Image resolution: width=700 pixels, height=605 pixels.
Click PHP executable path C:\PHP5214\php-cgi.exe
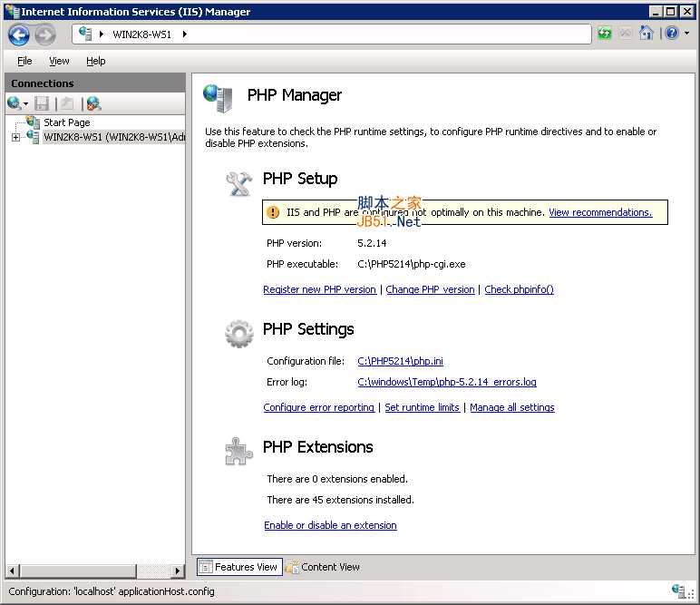click(x=411, y=264)
